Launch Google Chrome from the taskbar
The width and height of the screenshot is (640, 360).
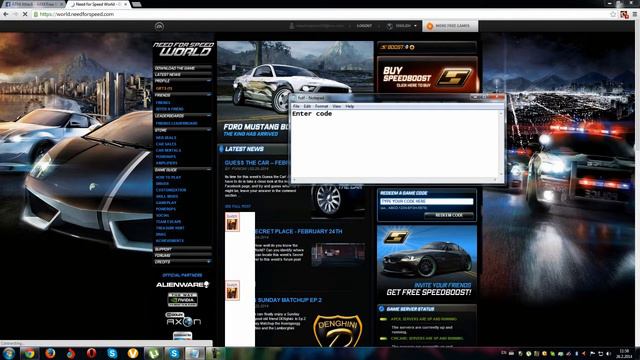pyautogui.click(x=29, y=353)
